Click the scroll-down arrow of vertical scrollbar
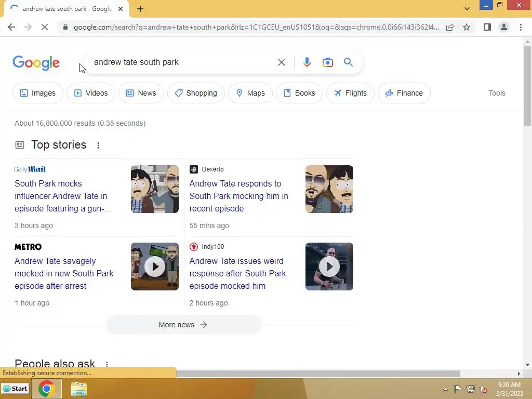Image resolution: width=532 pixels, height=399 pixels. (527, 365)
